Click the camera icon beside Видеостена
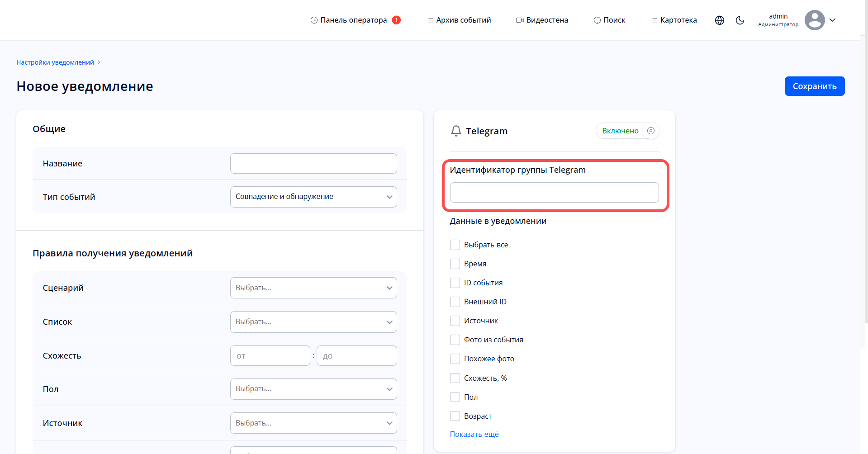 tap(519, 20)
